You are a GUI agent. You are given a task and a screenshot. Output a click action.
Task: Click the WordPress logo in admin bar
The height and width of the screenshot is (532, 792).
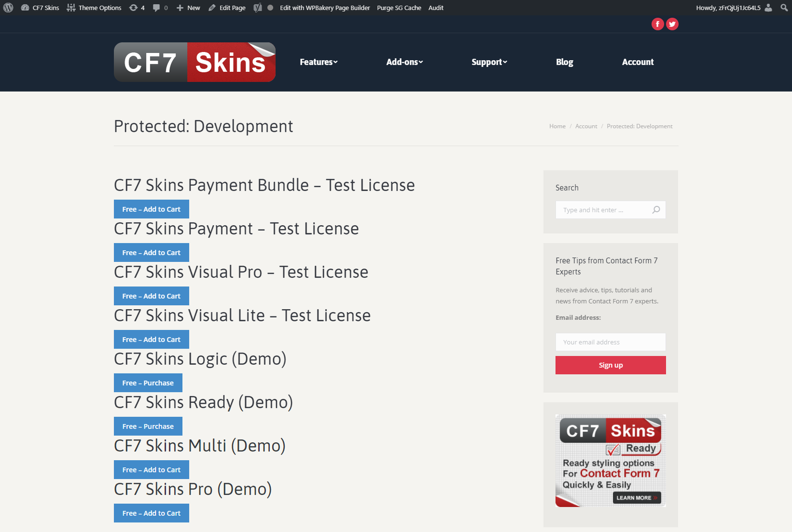[x=8, y=8]
